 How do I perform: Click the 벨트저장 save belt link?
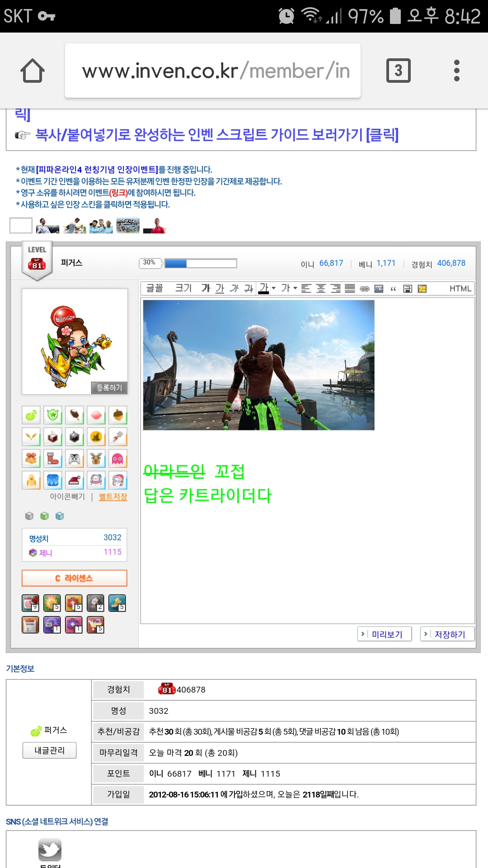113,496
